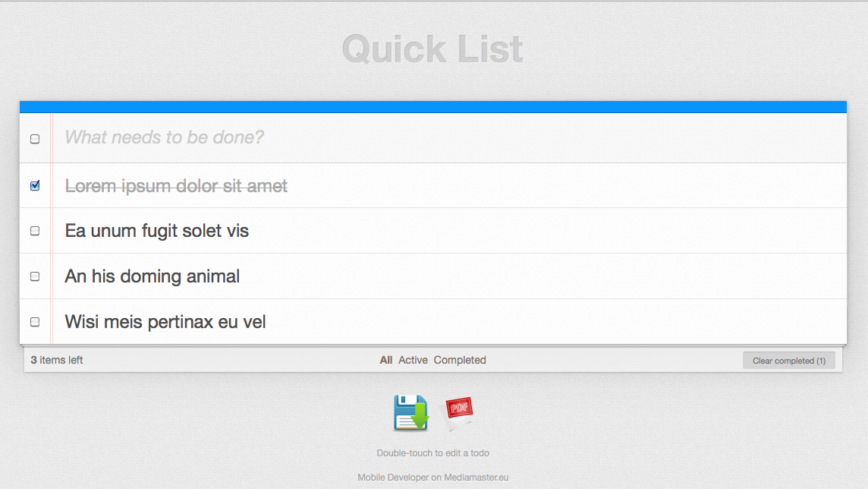Screen dimensions: 868x489
Task: Open the Mediamaster.eu link
Action: point(476,478)
